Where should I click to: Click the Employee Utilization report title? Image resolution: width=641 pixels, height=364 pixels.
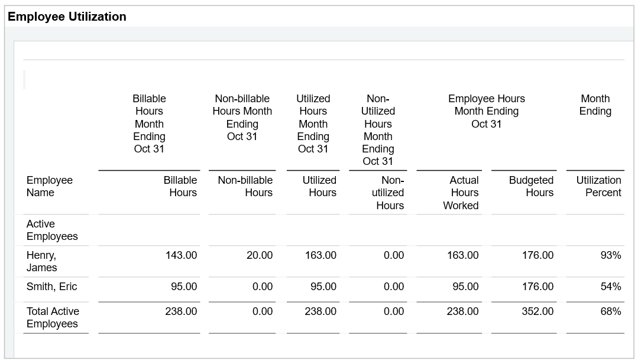67,17
